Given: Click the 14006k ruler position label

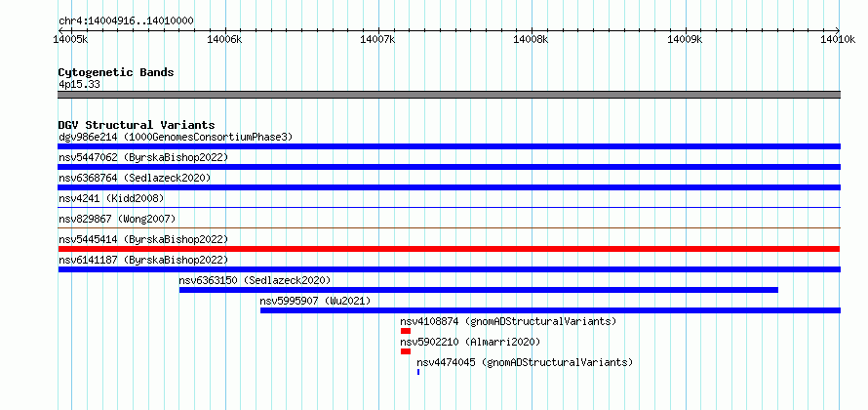Looking at the screenshot, I should point(225,39).
